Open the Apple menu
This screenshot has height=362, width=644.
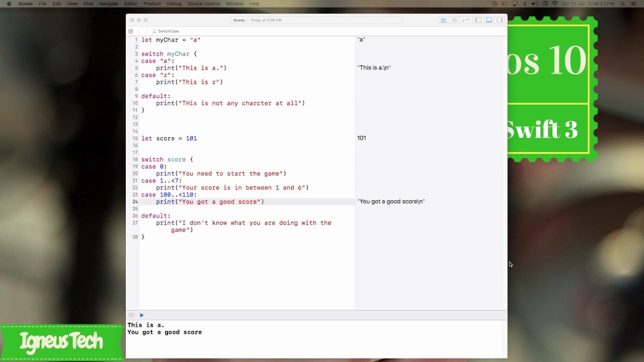[x=9, y=4]
